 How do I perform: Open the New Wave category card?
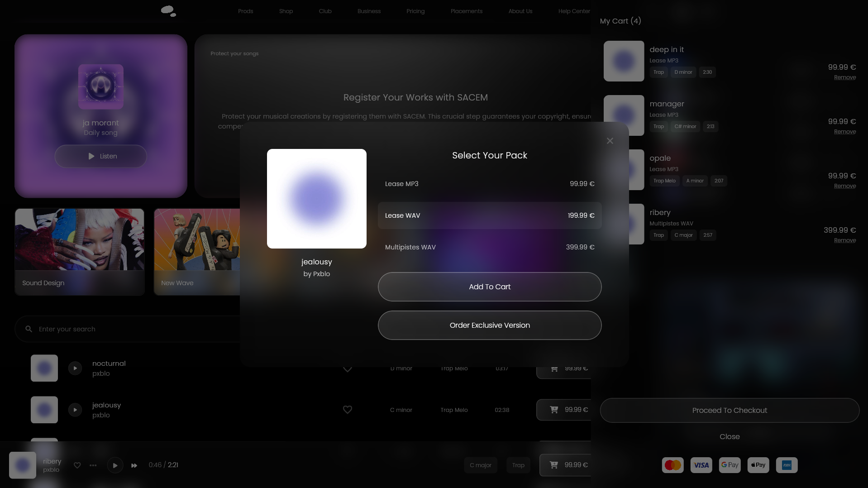(197, 252)
